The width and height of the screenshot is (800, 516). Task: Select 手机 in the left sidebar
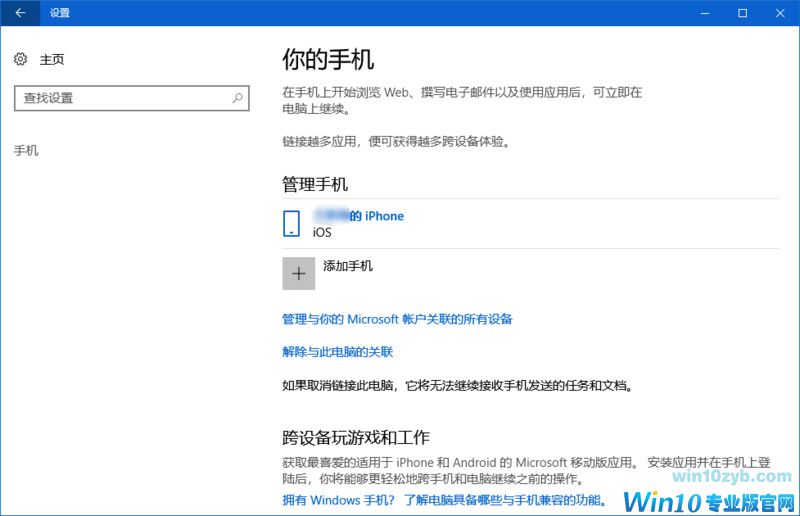26,150
